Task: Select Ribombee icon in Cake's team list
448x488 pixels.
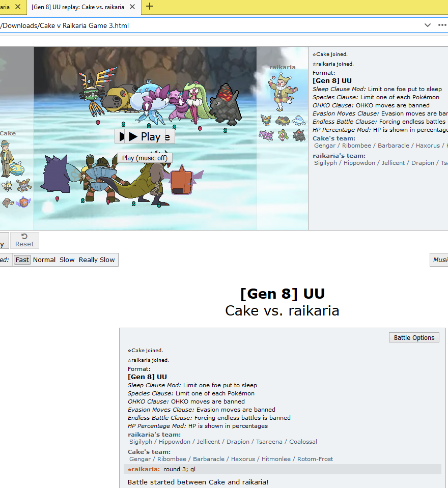Action: click(7, 186)
